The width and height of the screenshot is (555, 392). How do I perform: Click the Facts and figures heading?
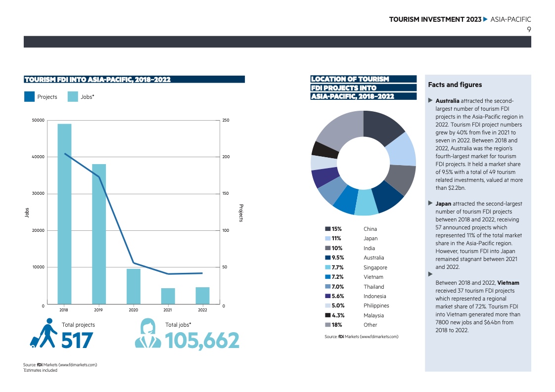coord(455,85)
